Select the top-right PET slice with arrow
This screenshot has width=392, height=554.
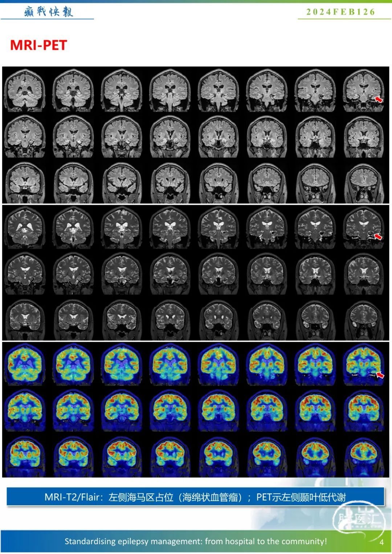(x=363, y=365)
